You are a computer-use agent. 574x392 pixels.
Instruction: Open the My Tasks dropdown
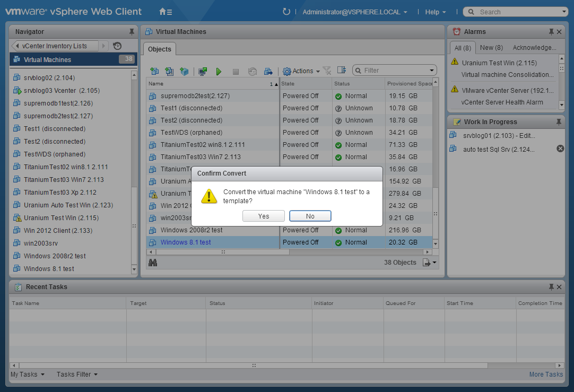(28, 374)
